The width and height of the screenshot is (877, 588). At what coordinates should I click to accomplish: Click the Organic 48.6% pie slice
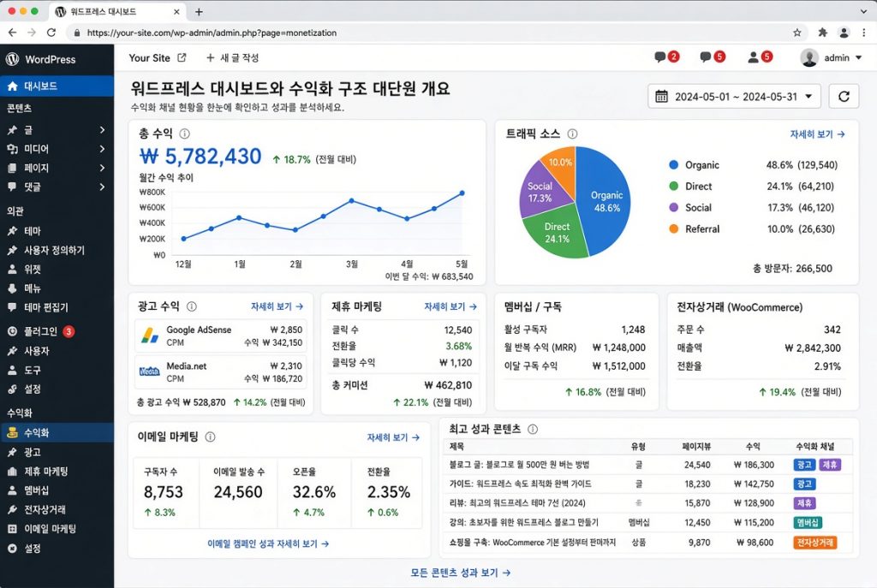pyautogui.click(x=606, y=201)
